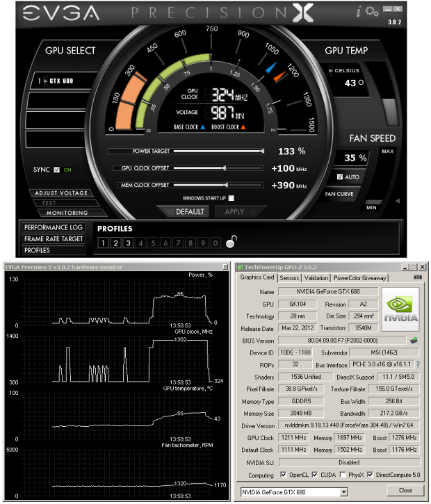Select profile slot 6
Image resolution: width=431 pixels, height=504 pixels.
click(165, 243)
